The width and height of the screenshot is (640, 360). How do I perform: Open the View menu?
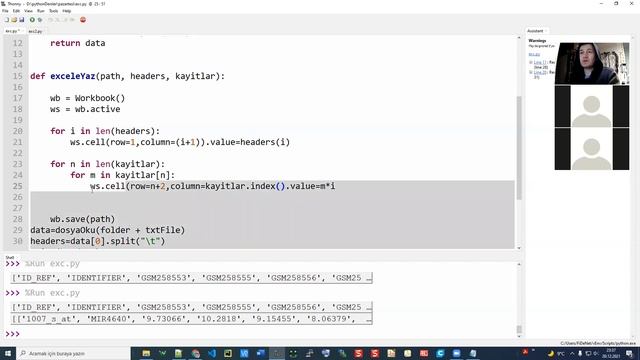[29, 11]
